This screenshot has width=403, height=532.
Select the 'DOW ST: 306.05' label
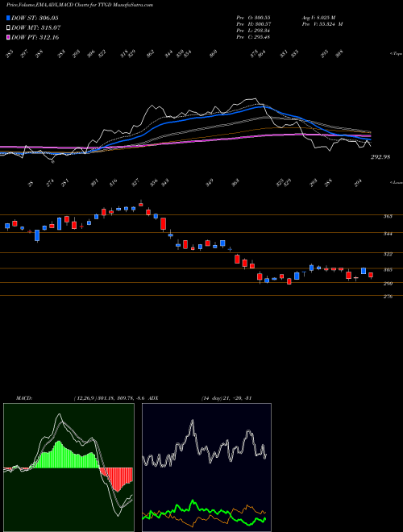pyautogui.click(x=35, y=18)
